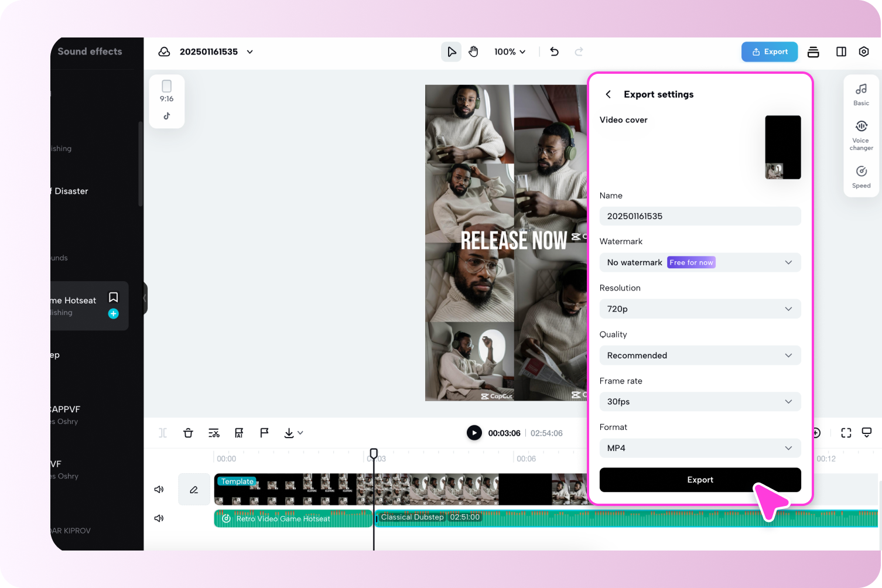
Task: Click the split clip scissors icon
Action: pos(214,432)
